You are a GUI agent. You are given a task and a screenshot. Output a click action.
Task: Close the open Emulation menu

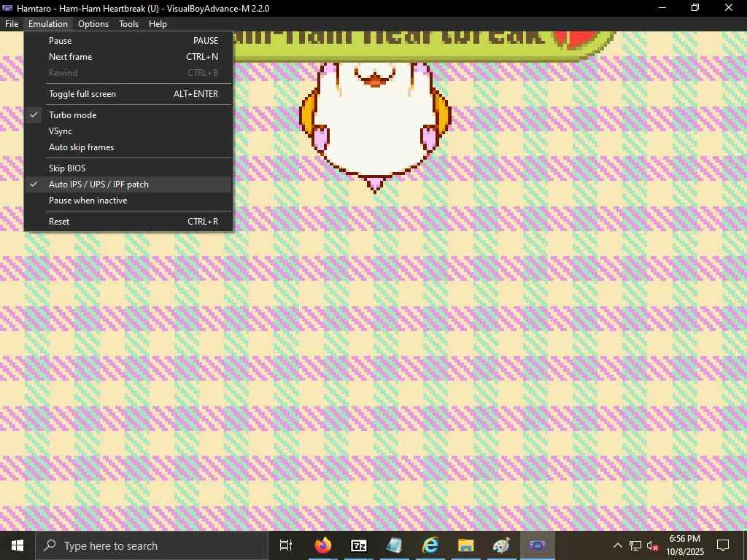pos(47,24)
